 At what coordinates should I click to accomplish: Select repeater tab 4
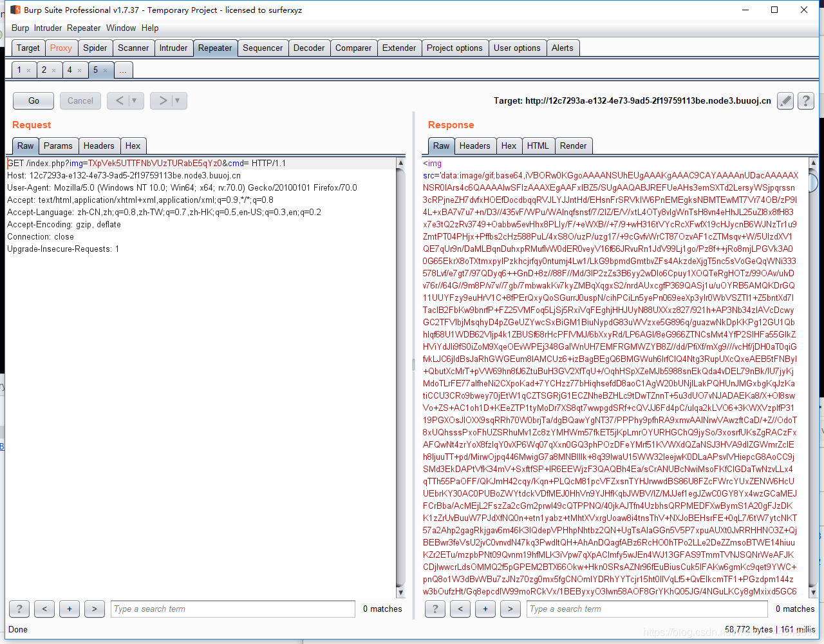click(70, 70)
